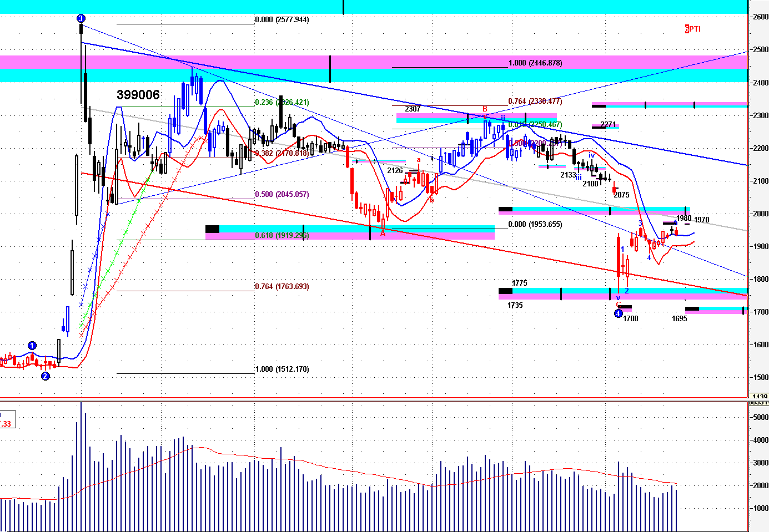Click the volume indicator value box
Viewport: 769px width, 532px height.
click(x=7, y=420)
